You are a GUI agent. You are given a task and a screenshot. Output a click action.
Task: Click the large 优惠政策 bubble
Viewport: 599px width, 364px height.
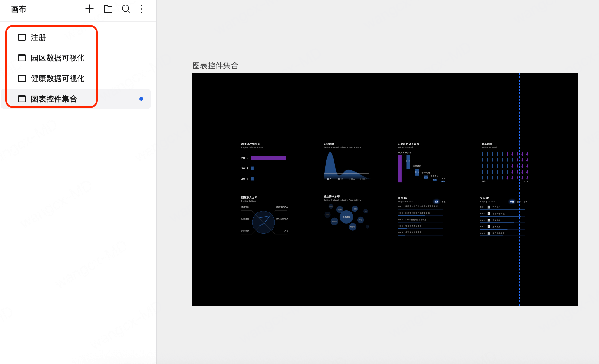tap(346, 217)
